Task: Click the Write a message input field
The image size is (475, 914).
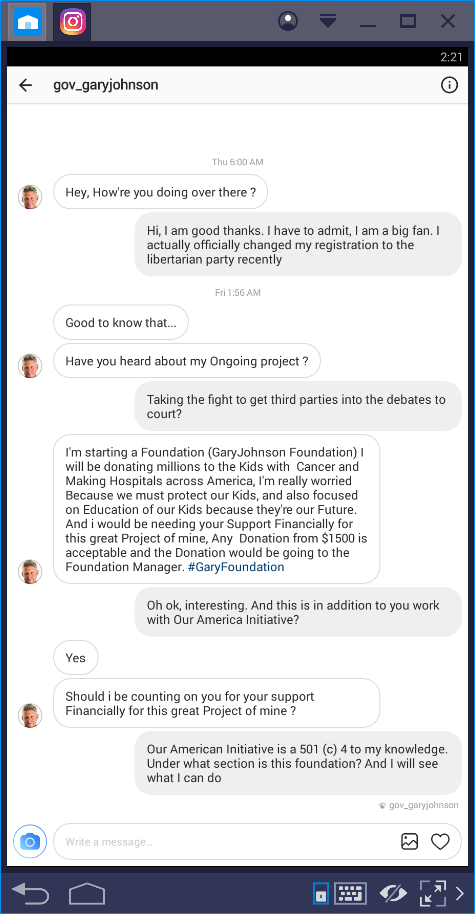Action: 224,842
